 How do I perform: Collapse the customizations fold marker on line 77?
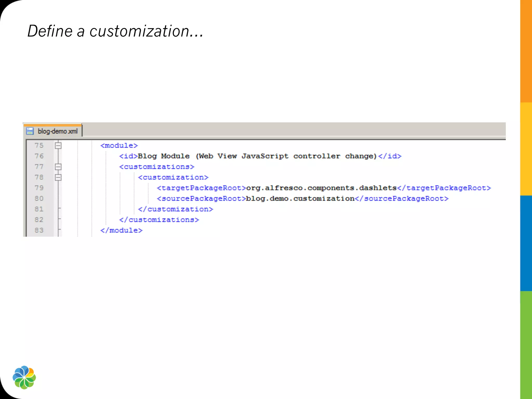58,167
